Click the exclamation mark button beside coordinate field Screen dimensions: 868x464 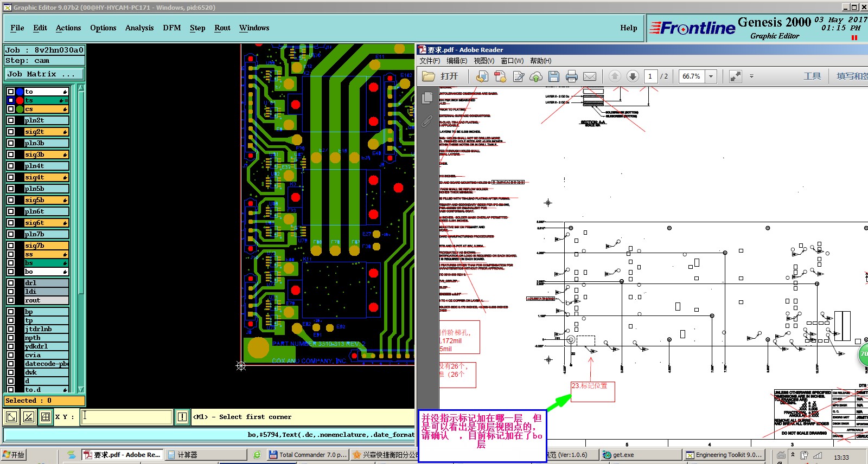pos(182,416)
